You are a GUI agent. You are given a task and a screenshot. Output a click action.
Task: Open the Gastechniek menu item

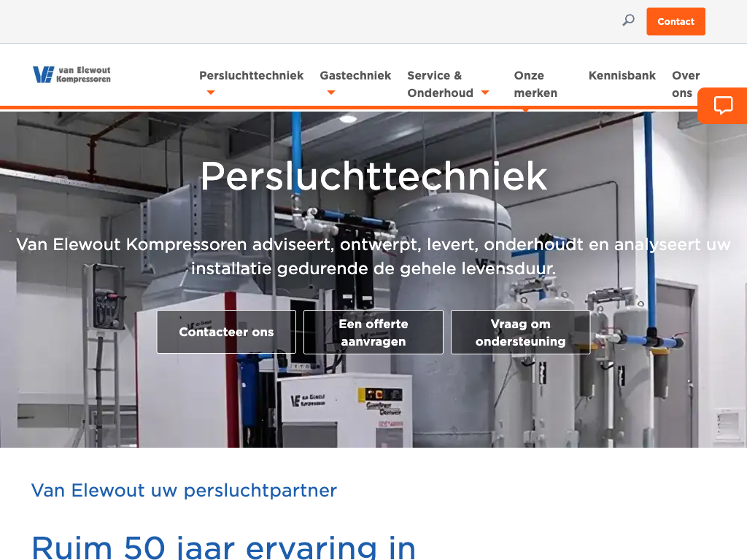355,75
